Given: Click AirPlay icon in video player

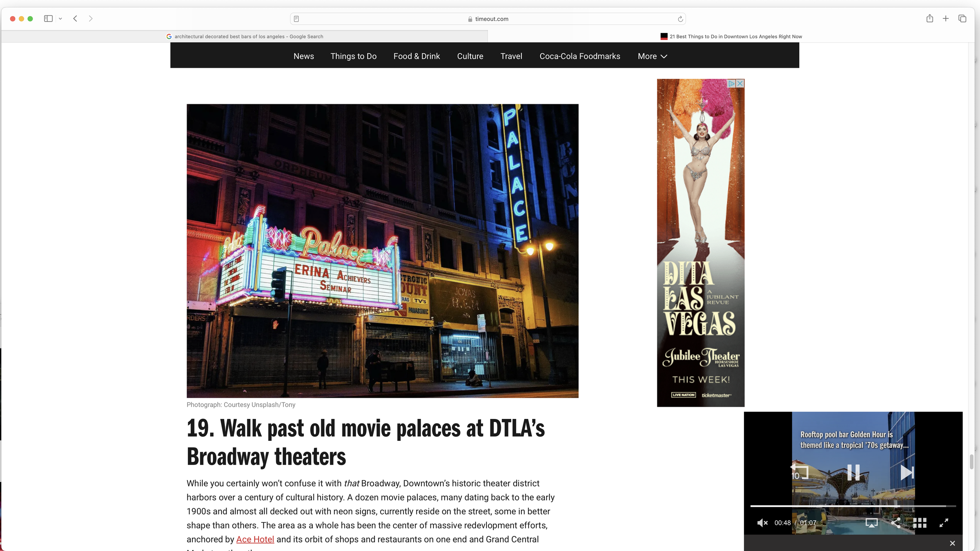Looking at the screenshot, I should coord(871,523).
